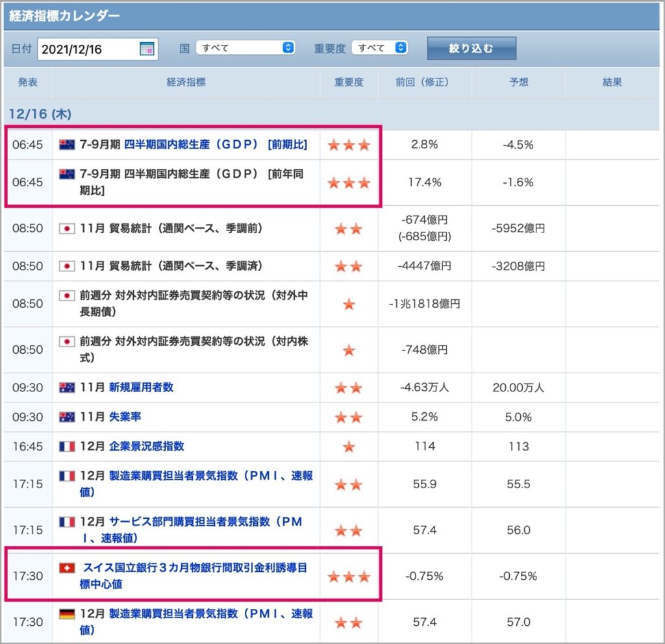Screen dimensions: 665x644
Task: Open the 新規雇用者数 indicator link
Action: tap(141, 388)
